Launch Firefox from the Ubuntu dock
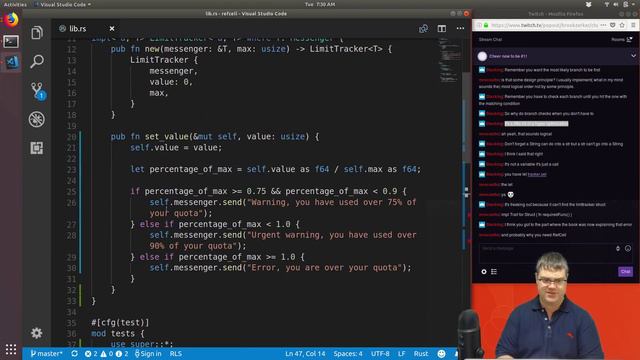This screenshot has width=640, height=360. pos(11,20)
